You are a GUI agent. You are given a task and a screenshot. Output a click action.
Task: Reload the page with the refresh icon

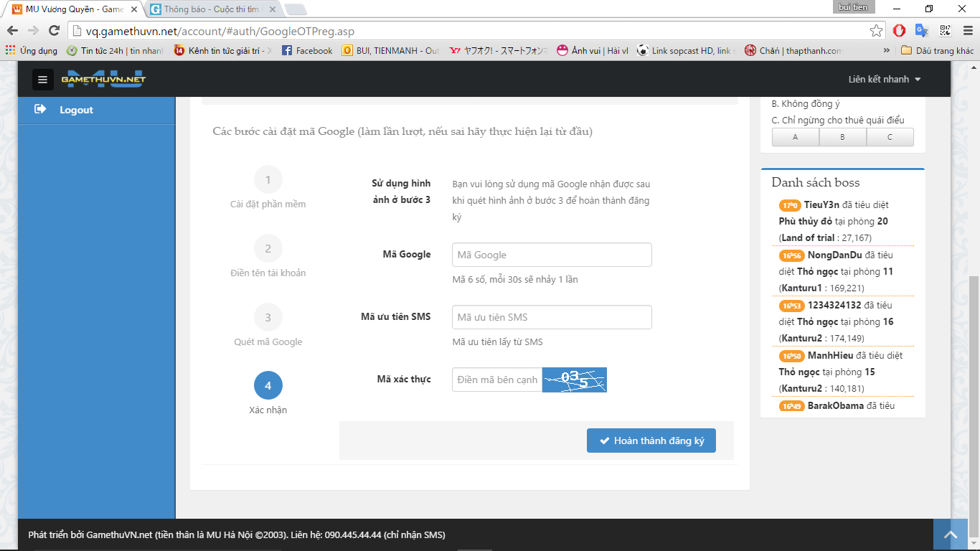pos(54,31)
